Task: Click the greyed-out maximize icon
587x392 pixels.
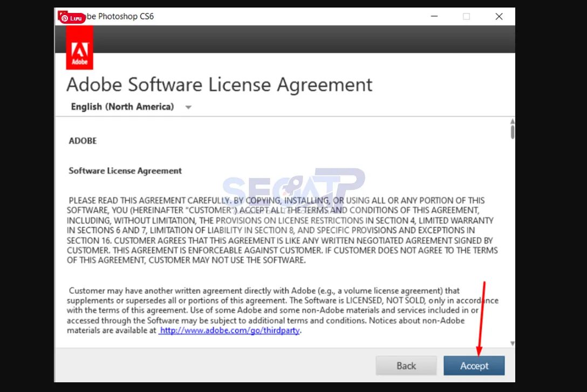Action: pyautogui.click(x=466, y=17)
